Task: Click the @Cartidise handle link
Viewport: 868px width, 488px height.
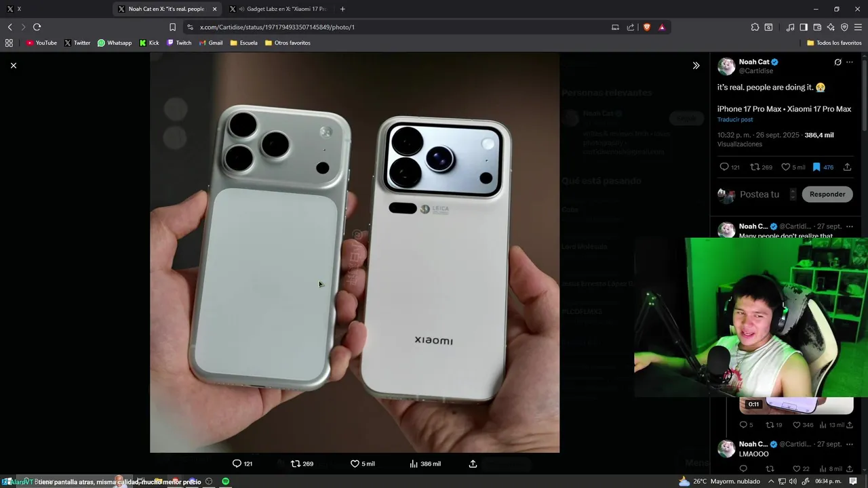Action: point(756,70)
